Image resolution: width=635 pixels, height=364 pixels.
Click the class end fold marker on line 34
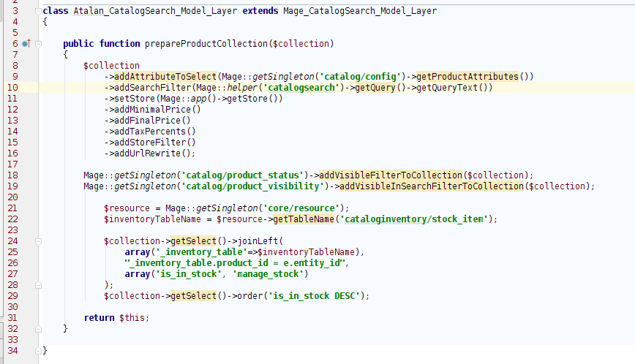click(38, 351)
